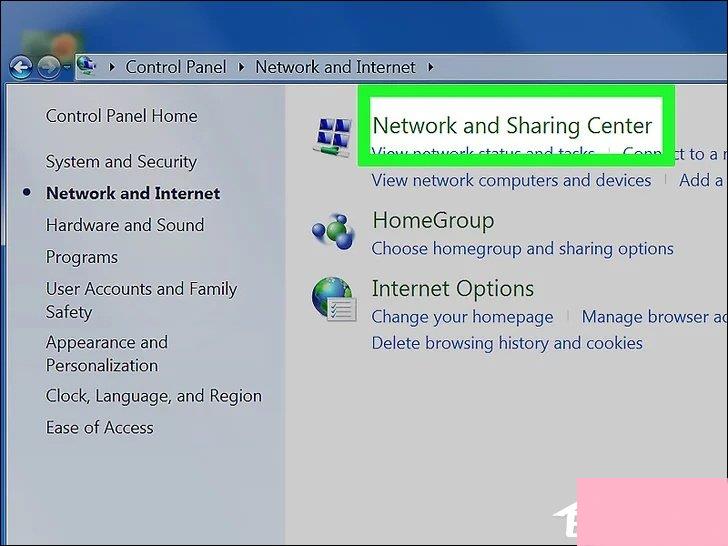Open Hardware and Sound category

pyautogui.click(x=125, y=225)
